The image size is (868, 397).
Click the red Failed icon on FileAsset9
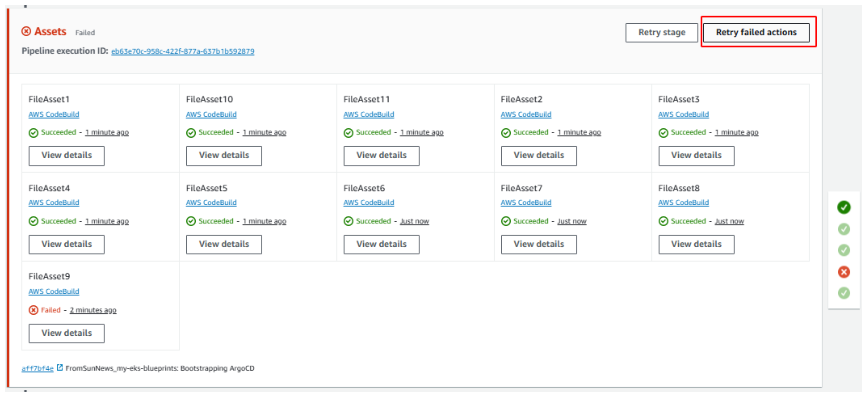[33, 310]
